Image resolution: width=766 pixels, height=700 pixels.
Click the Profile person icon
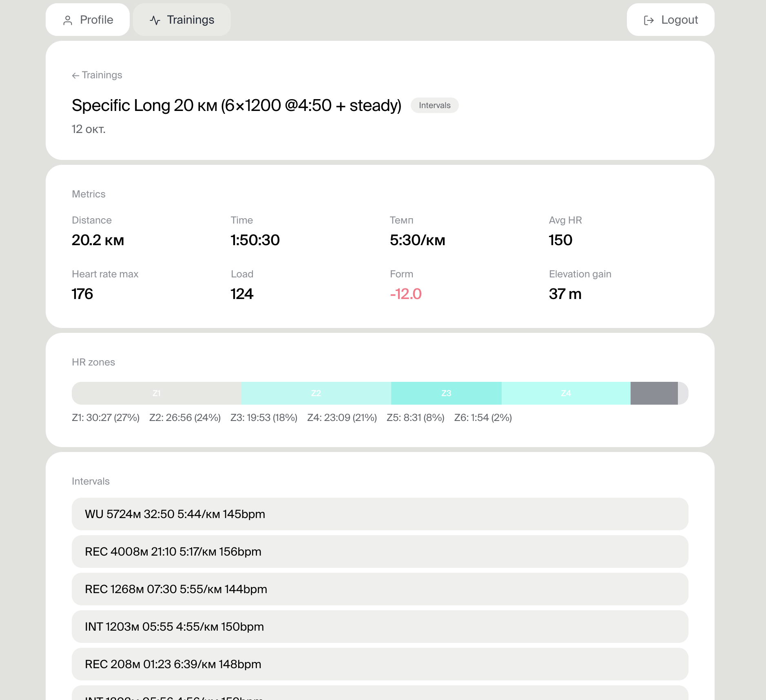point(68,20)
